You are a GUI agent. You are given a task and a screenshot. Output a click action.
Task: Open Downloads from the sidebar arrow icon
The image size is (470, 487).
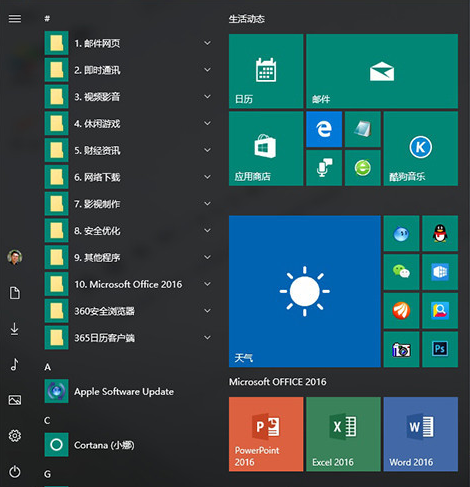click(15, 329)
